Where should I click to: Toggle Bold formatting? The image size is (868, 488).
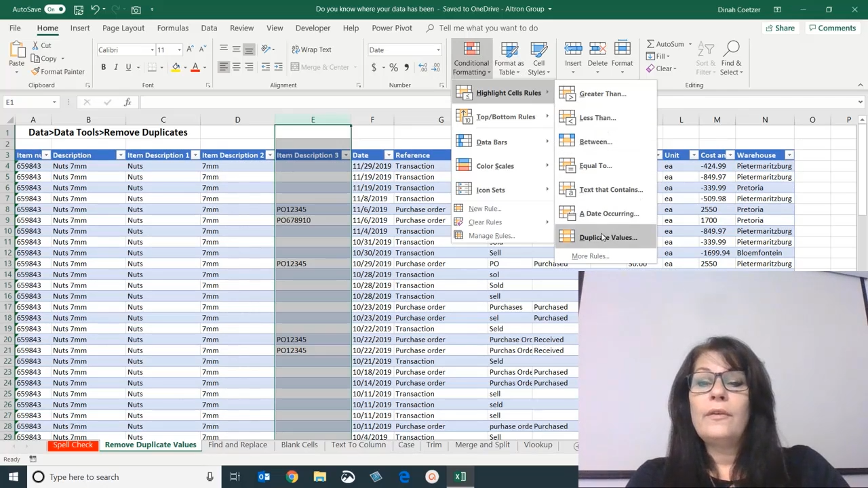[x=103, y=67]
